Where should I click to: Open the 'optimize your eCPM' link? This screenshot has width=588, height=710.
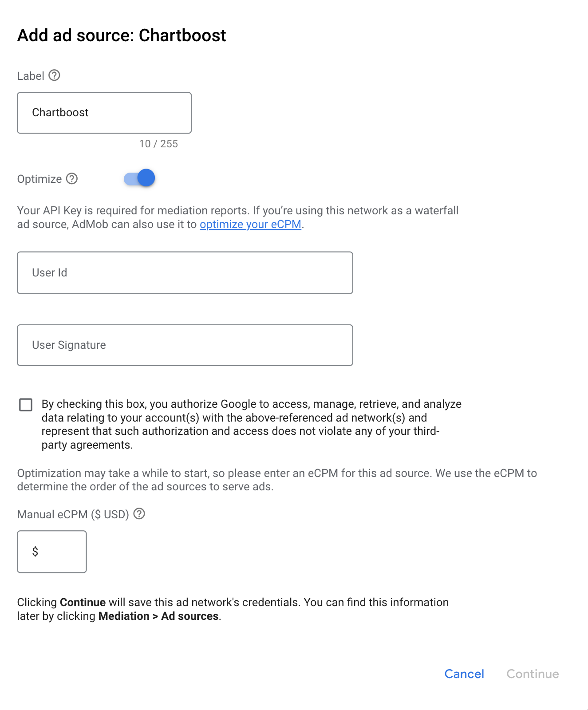[x=250, y=225]
